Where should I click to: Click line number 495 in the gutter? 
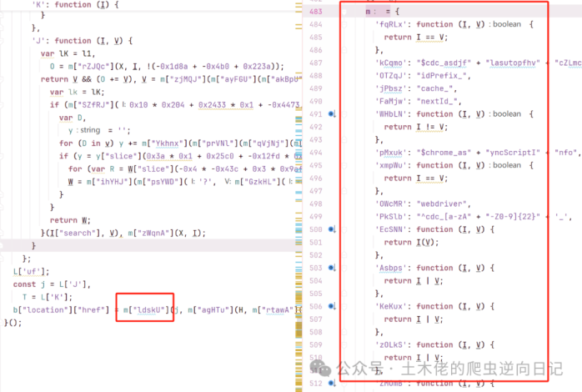(x=314, y=165)
